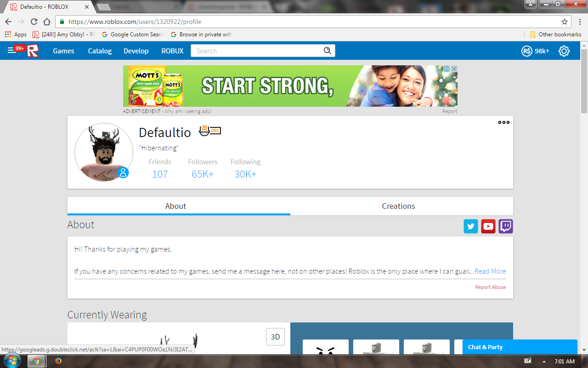Open the ROBUX menu

[x=172, y=51]
